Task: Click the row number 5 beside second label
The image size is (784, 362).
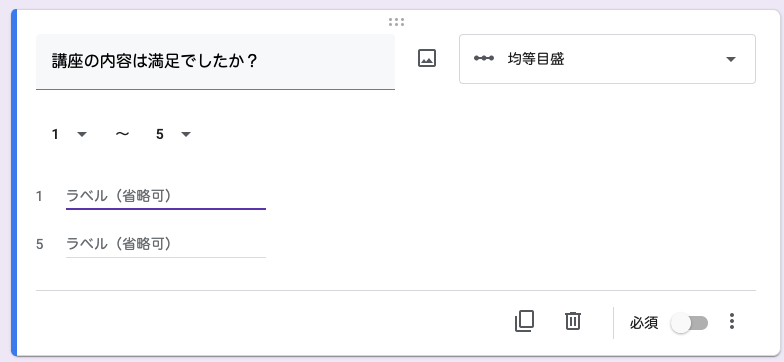Action: click(40, 244)
